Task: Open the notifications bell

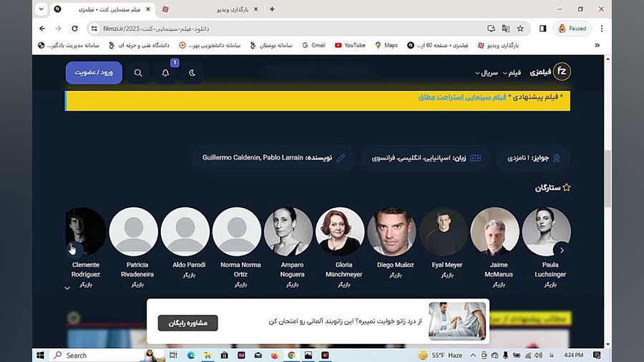Action: coord(165,73)
